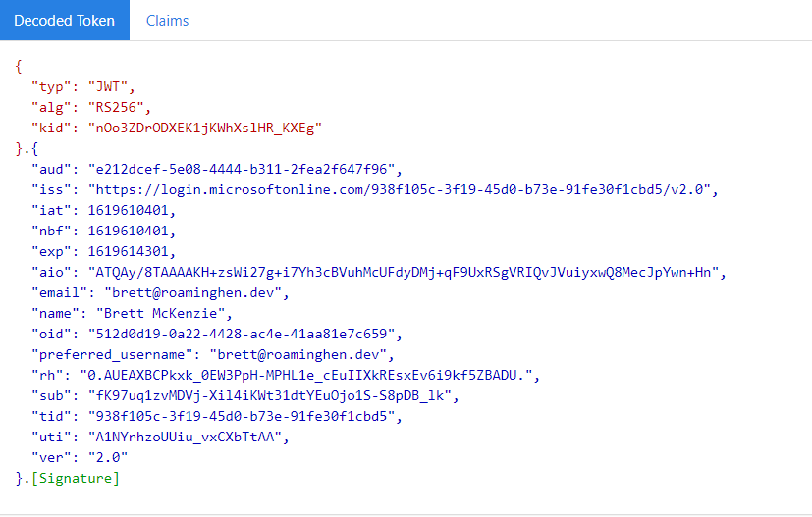Click the preferred_username value brett@roaminghen.dev
This screenshot has width=812, height=517.
(298, 355)
